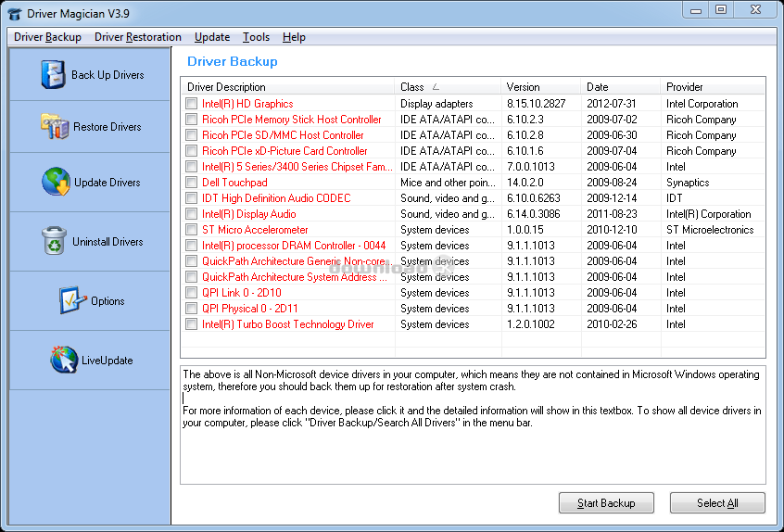Select the Dell Touchpad driver name
Viewport: 784px width, 532px height.
[234, 182]
